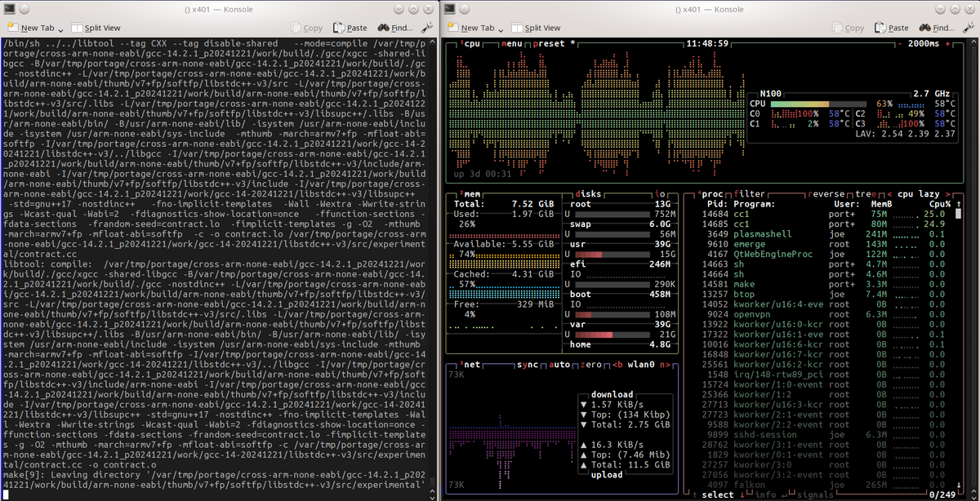The image size is (980, 501).
Task: Select falkon process row
Action: coord(822,483)
